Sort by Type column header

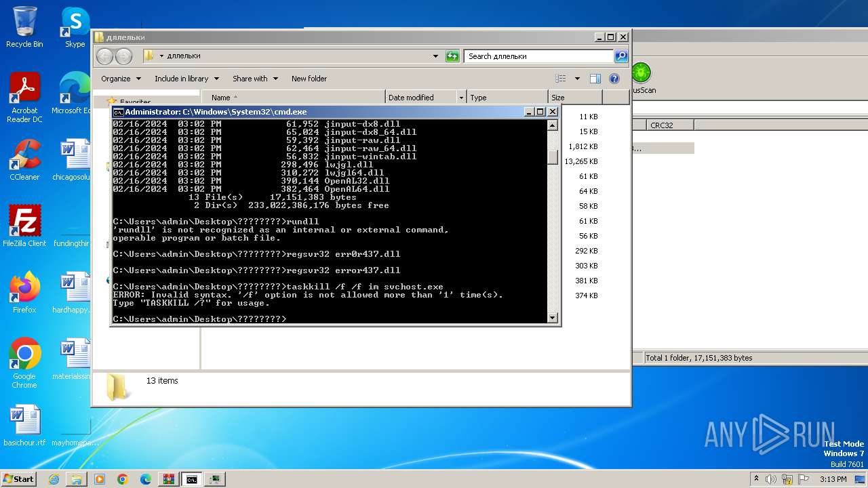tap(507, 98)
